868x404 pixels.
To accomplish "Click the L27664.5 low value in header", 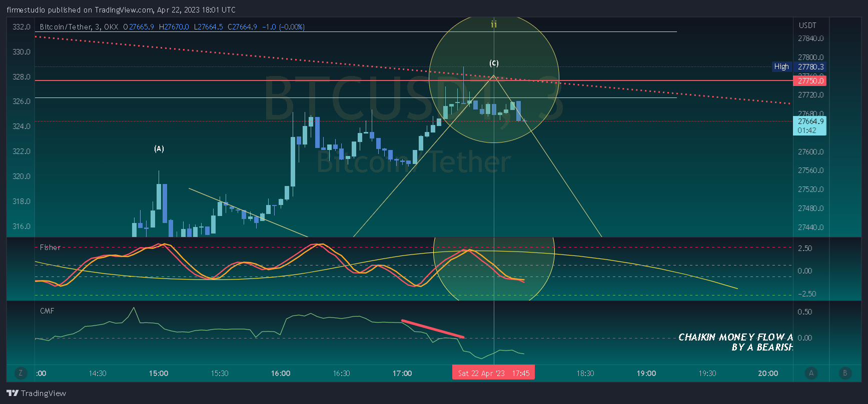I will pyautogui.click(x=209, y=27).
